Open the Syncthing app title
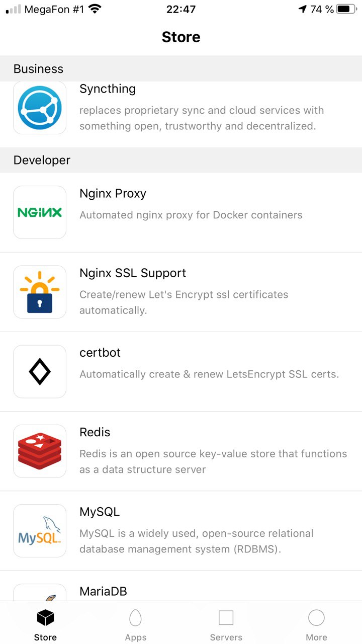 pos(108,89)
